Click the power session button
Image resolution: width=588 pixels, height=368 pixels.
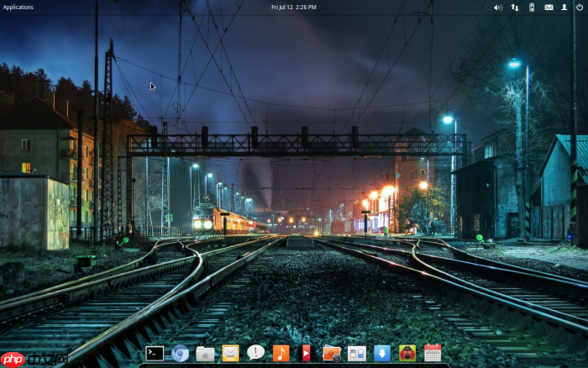[580, 7]
